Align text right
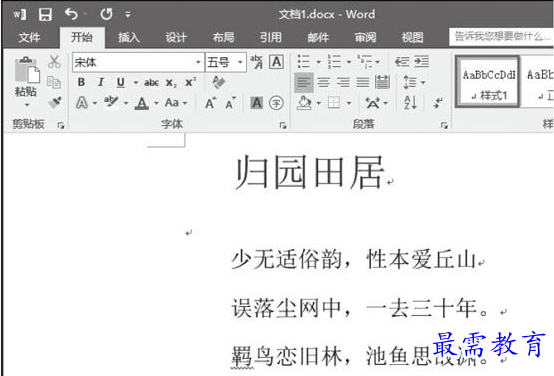Image resolution: width=554 pixels, height=376 pixels. click(343, 82)
